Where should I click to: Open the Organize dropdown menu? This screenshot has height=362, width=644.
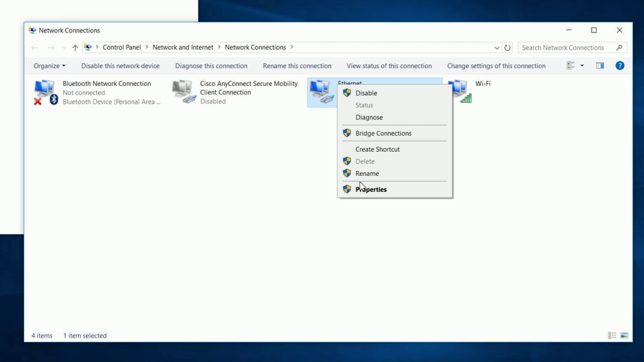(x=49, y=66)
